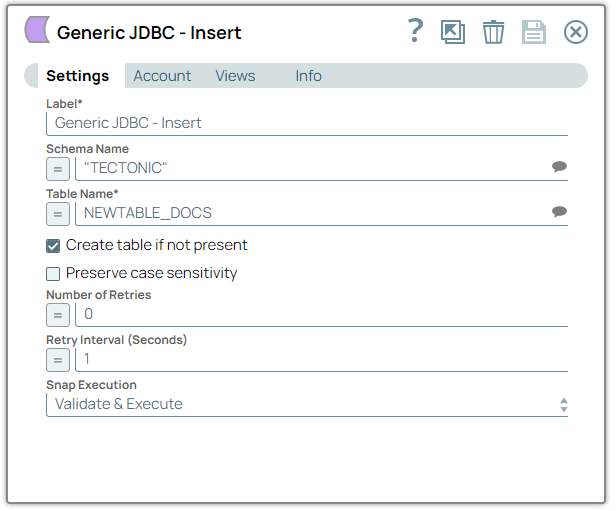Screen dimensions: 616x511
Task: Open Schema Name suggestions bubble icon
Action: pyautogui.click(x=559, y=168)
